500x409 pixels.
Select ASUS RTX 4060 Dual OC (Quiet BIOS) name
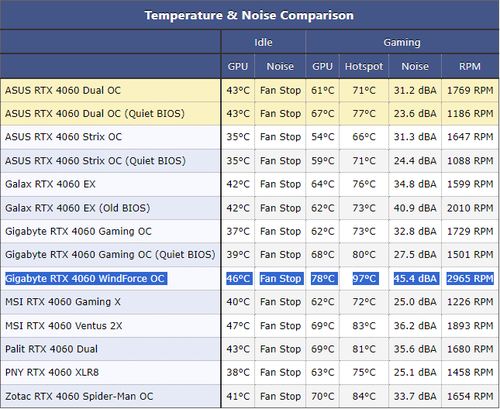coord(95,114)
